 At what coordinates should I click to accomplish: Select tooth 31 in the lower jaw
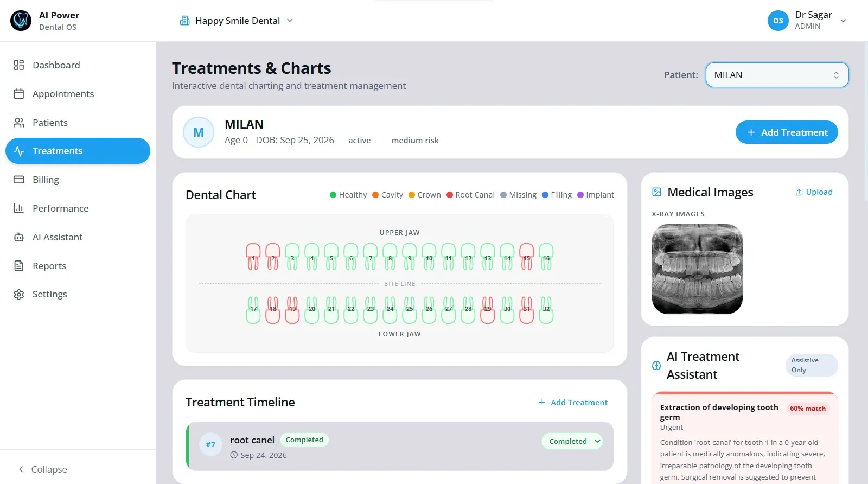point(527,310)
